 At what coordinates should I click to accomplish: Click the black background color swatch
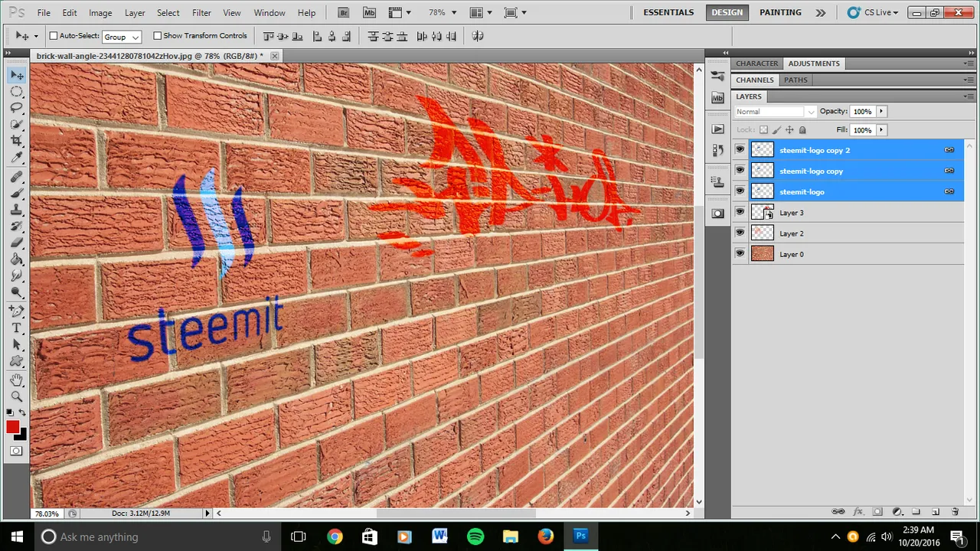click(22, 435)
